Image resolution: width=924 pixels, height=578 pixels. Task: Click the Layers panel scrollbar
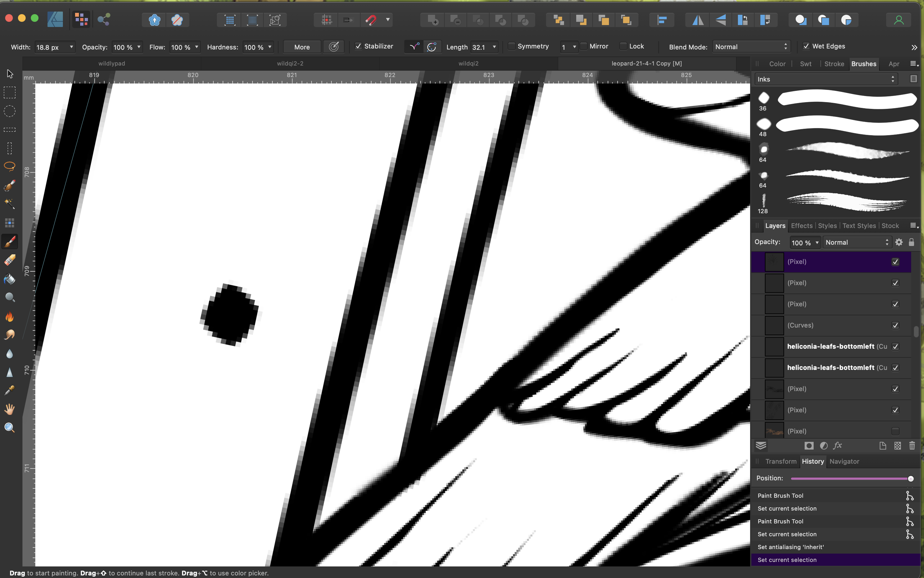[x=916, y=331]
